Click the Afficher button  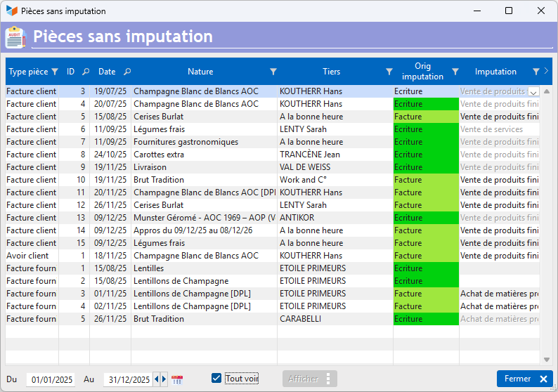pos(303,379)
